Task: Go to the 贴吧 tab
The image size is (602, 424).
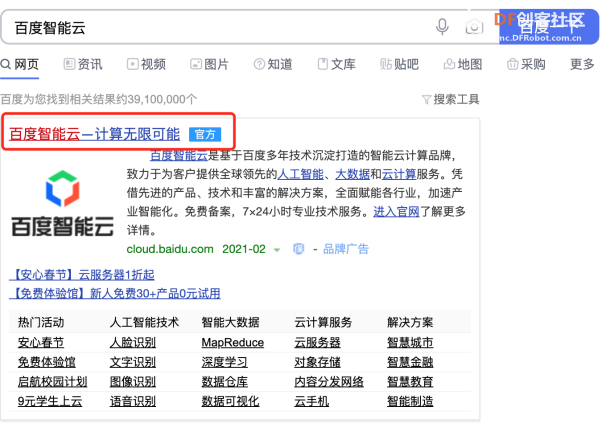Action: point(399,64)
